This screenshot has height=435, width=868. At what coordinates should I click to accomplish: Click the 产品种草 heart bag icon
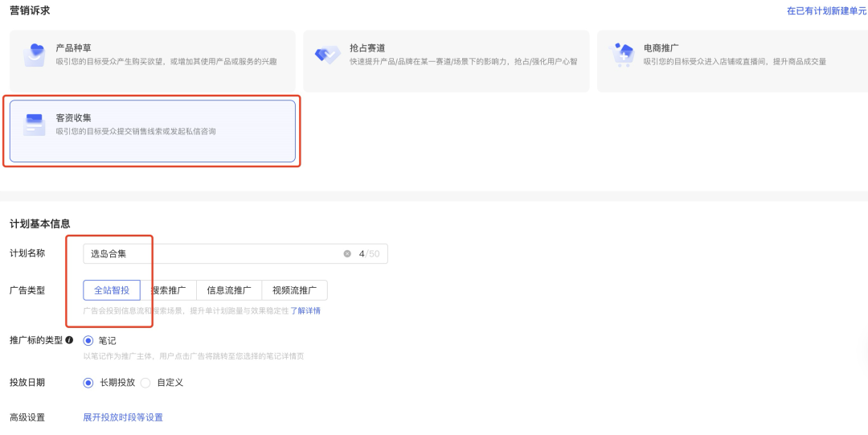click(x=35, y=55)
